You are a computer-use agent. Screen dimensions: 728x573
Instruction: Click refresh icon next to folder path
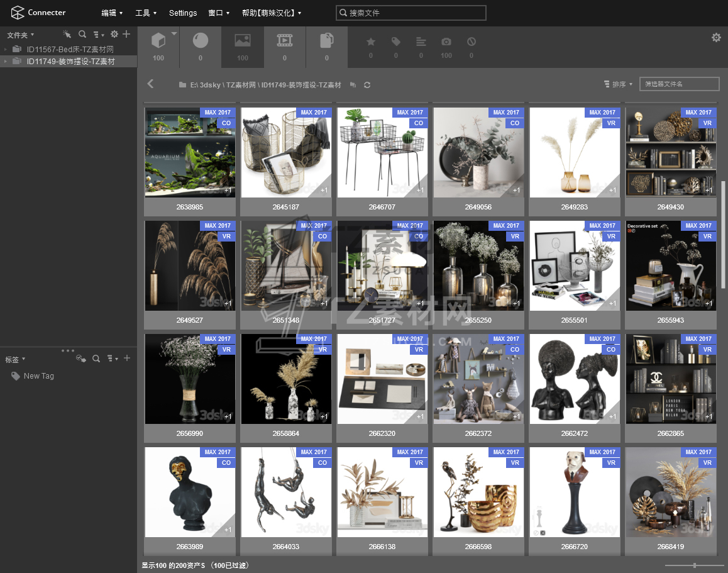367,85
